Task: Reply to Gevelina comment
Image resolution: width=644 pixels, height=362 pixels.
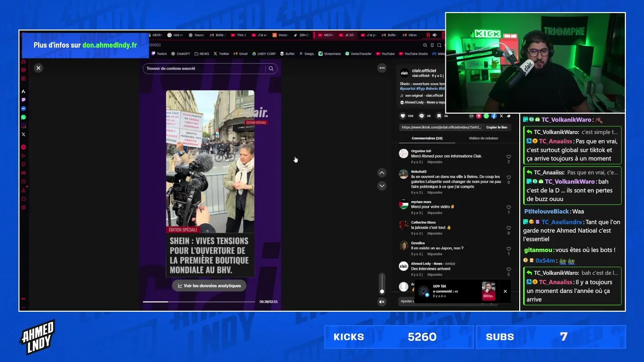Action: pyautogui.click(x=435, y=254)
